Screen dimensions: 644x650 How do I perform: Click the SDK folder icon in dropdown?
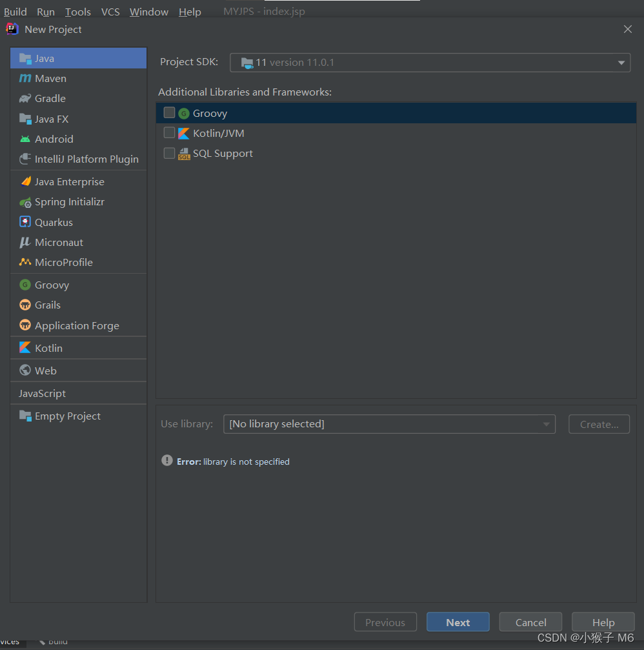tap(247, 63)
